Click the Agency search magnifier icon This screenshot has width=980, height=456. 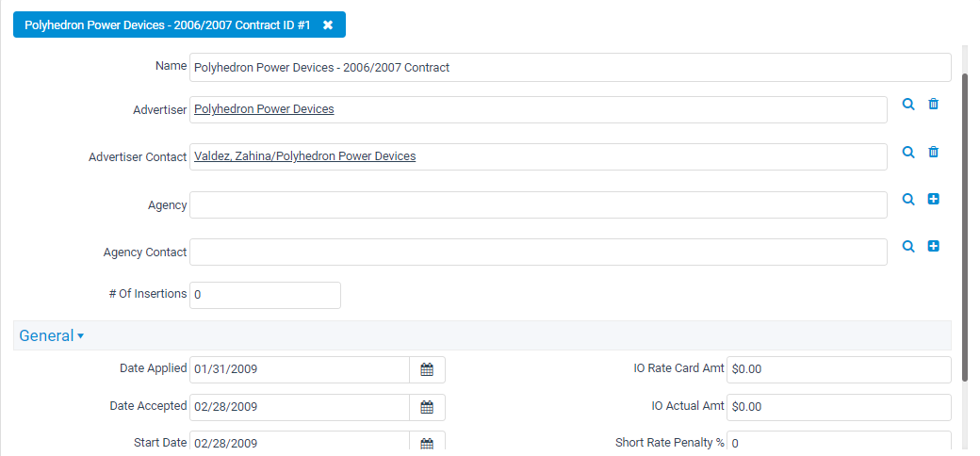[908, 199]
